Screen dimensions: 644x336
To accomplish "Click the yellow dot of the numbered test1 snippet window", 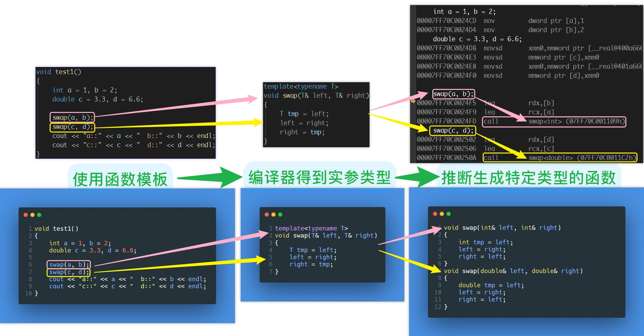I will point(32,215).
